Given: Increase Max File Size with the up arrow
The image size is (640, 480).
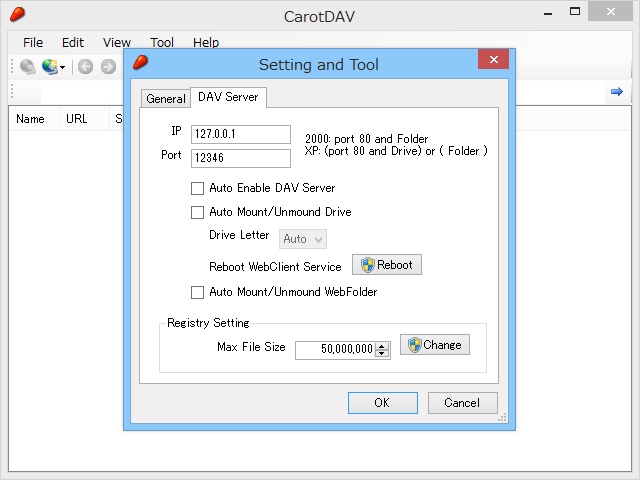Looking at the screenshot, I should click(382, 346).
